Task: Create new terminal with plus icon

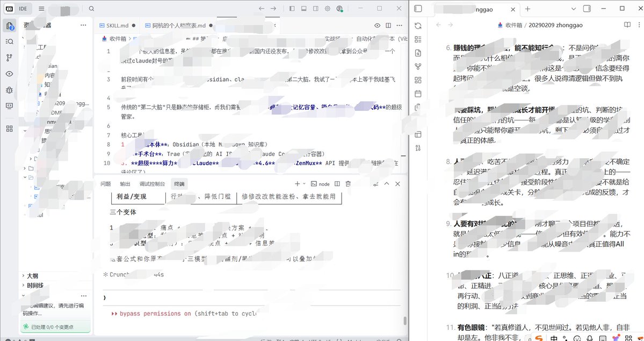Action: pos(298,184)
